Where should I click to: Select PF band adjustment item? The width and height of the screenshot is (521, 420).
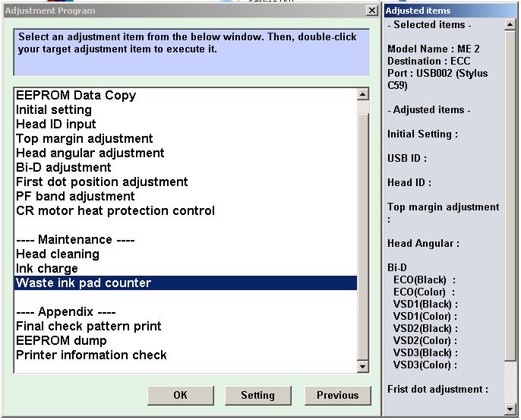(185, 197)
